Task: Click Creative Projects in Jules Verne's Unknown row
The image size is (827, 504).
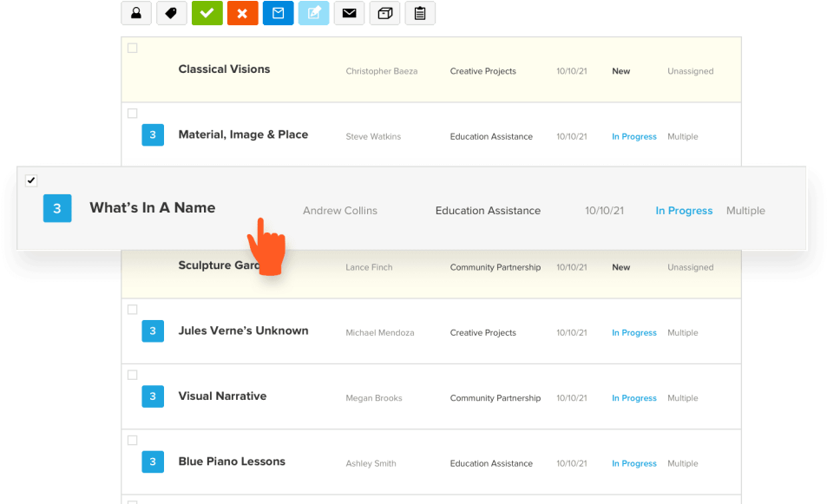Action: point(482,332)
